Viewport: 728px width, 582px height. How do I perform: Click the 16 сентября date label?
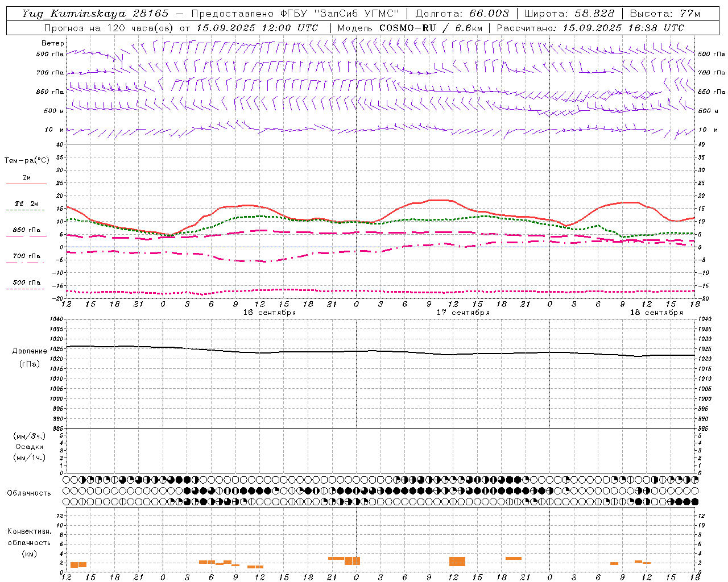(x=270, y=313)
